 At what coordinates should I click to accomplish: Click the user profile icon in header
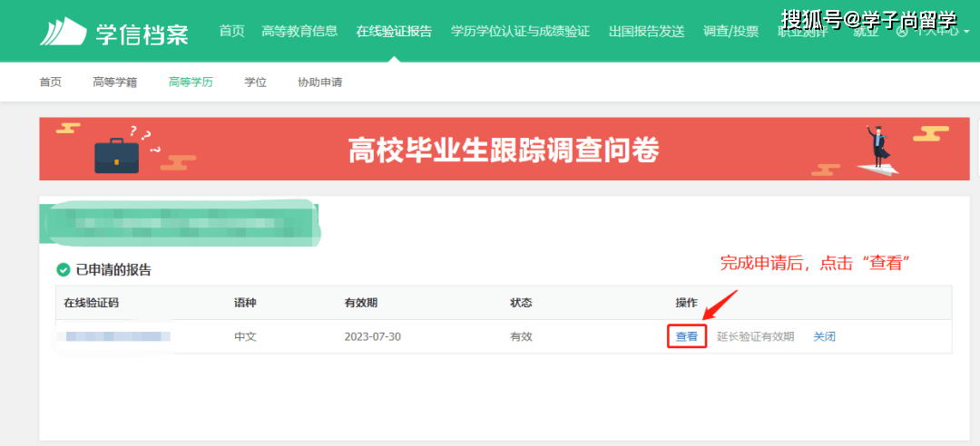tap(902, 32)
